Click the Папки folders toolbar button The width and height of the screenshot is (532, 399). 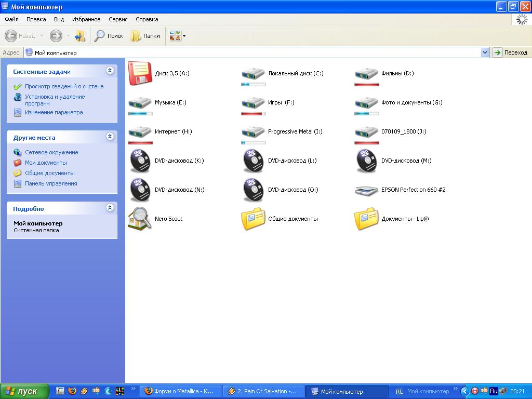(x=145, y=36)
